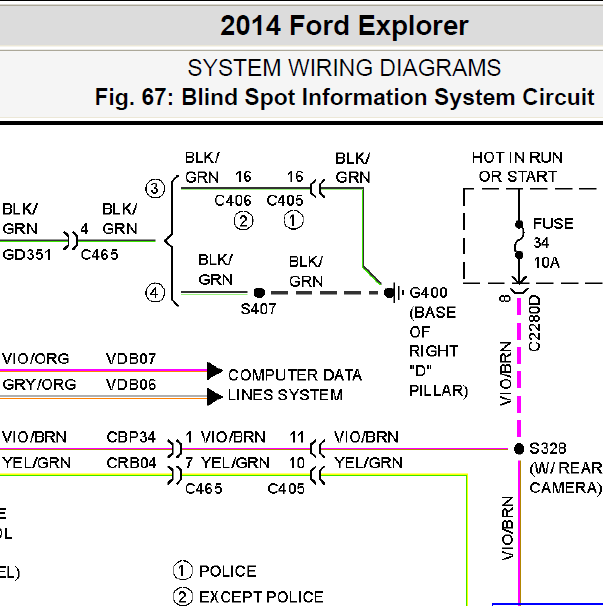Click the 'CBP34' circuit code

coord(131,437)
